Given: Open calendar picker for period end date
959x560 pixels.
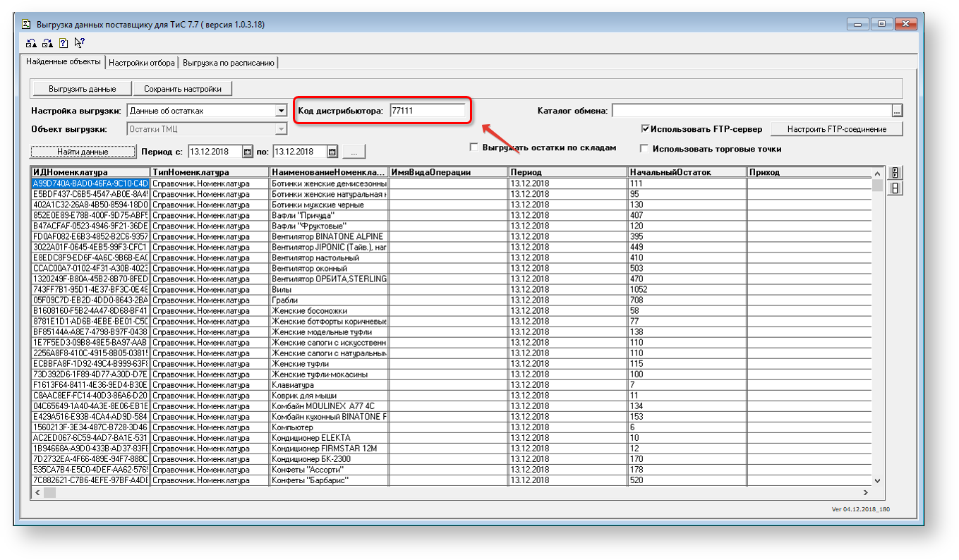Looking at the screenshot, I should pyautogui.click(x=332, y=152).
